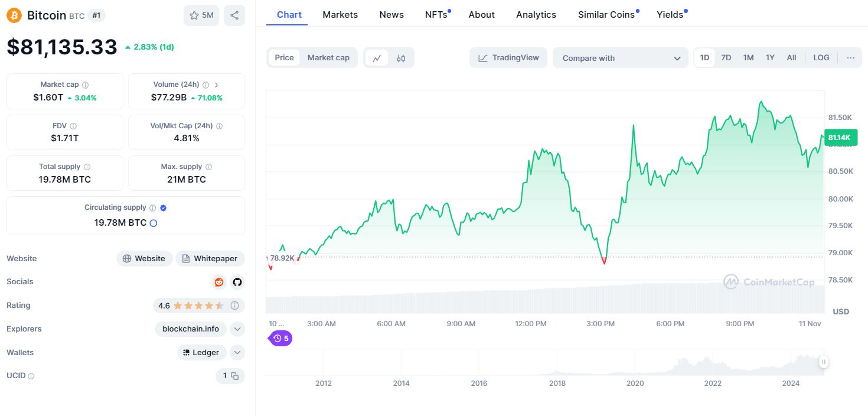Open the Reddit social icon

click(x=219, y=282)
